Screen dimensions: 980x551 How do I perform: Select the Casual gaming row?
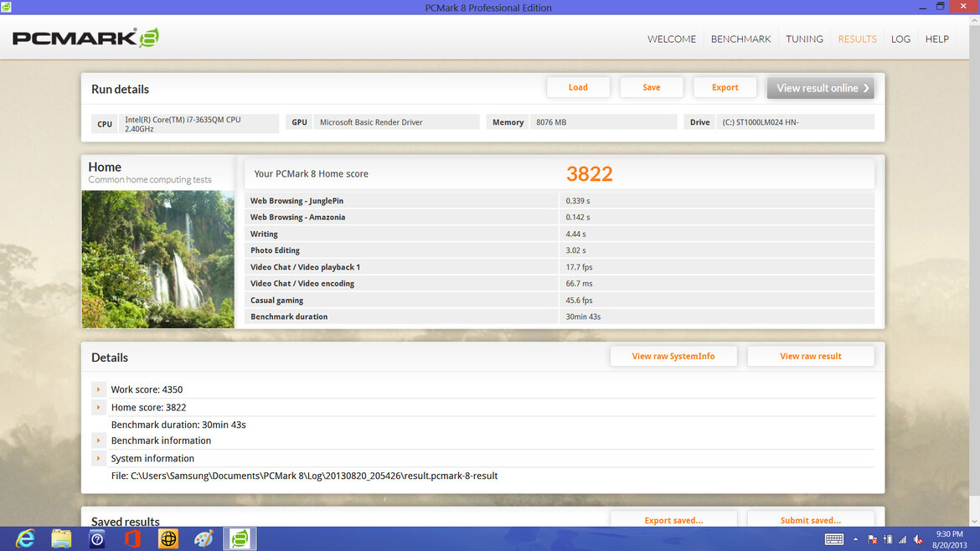[560, 300]
